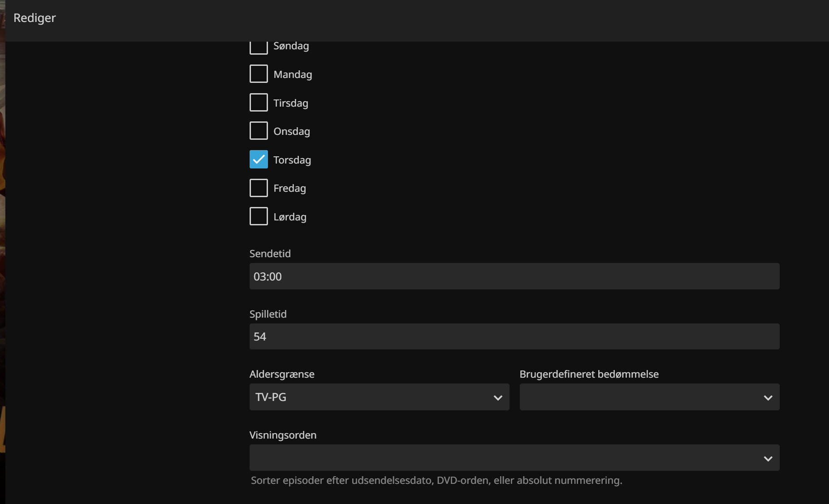The image size is (829, 504).
Task: Mark the Lørdag checkbox
Action: tap(259, 216)
